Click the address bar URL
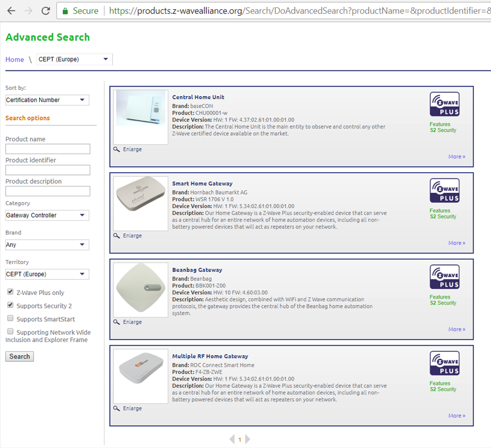This screenshot has width=491, height=448. (299, 10)
